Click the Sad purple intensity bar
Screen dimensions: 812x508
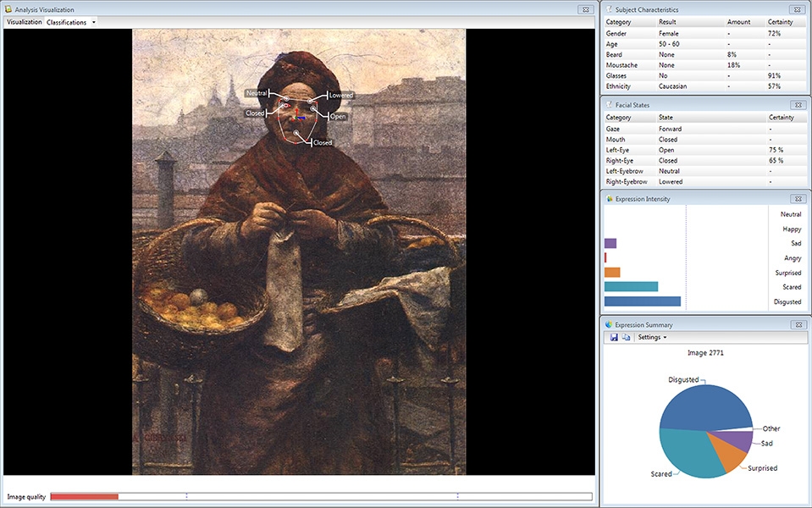coord(610,243)
